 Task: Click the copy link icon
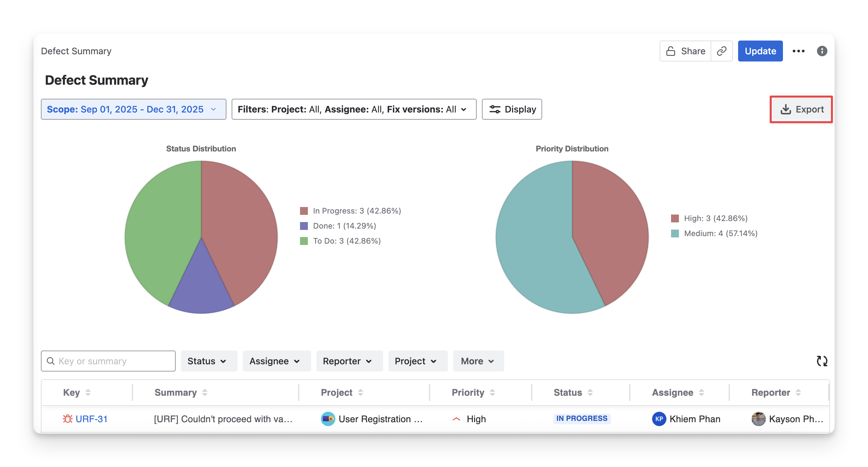(721, 51)
